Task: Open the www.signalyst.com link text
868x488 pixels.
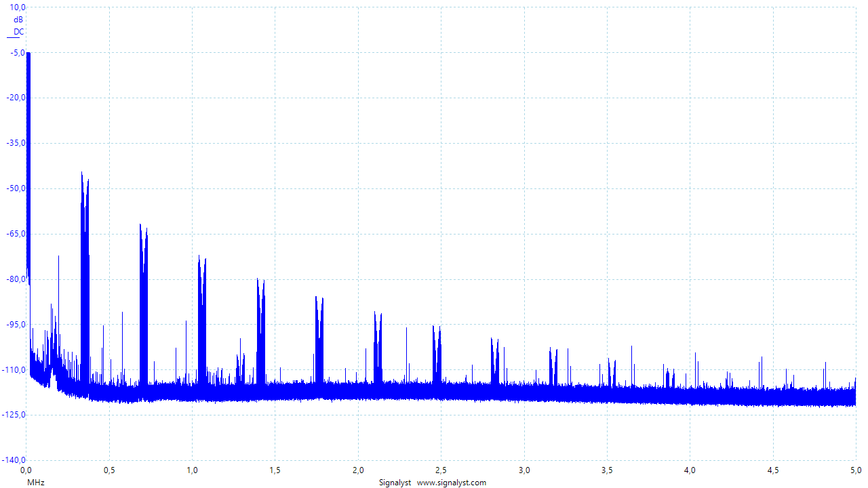Action: pyautogui.click(x=451, y=483)
